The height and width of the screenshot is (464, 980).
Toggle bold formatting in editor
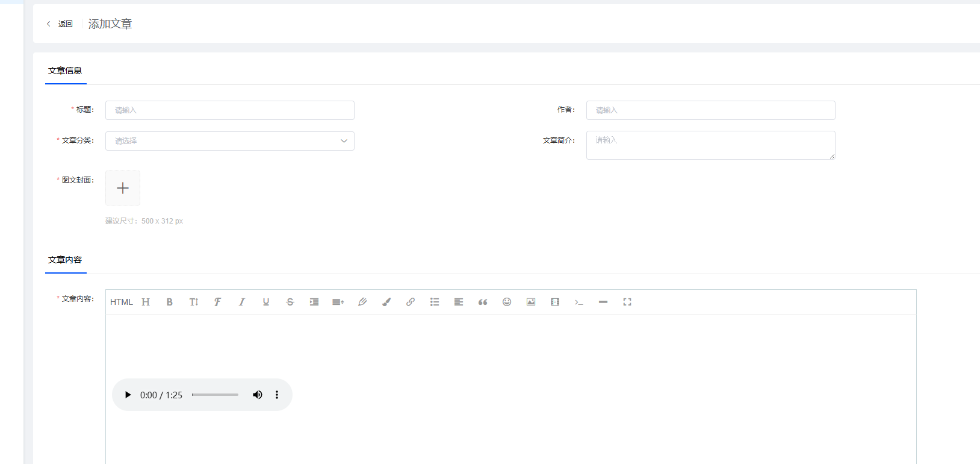[170, 302]
